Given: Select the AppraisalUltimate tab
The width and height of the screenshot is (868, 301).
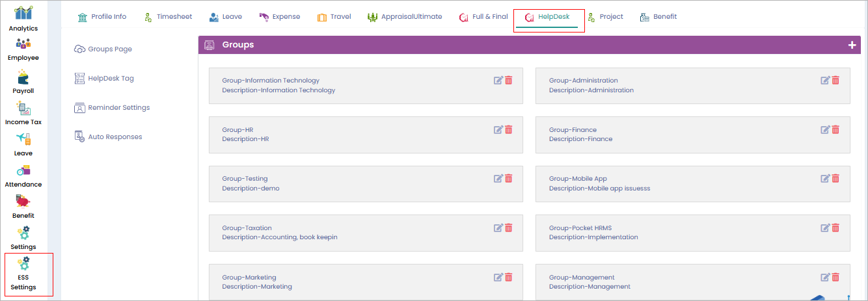Looking at the screenshot, I should [x=405, y=17].
